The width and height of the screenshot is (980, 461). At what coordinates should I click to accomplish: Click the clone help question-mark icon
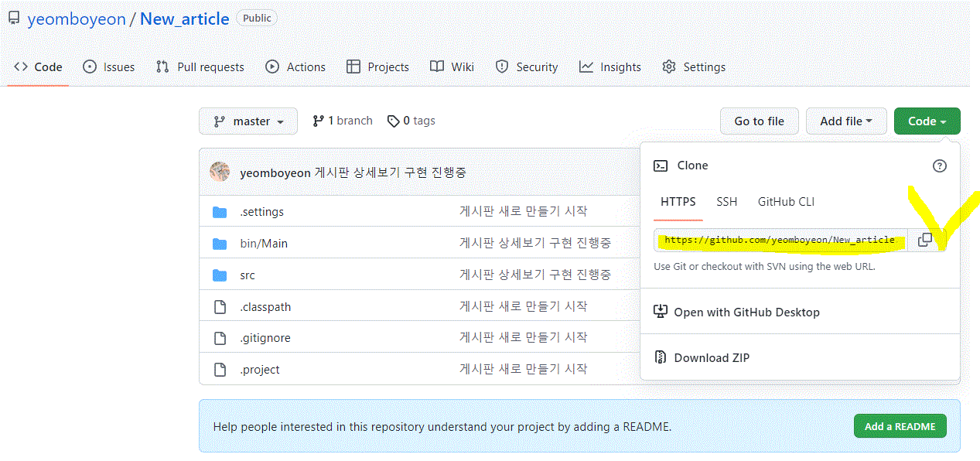pos(940,166)
